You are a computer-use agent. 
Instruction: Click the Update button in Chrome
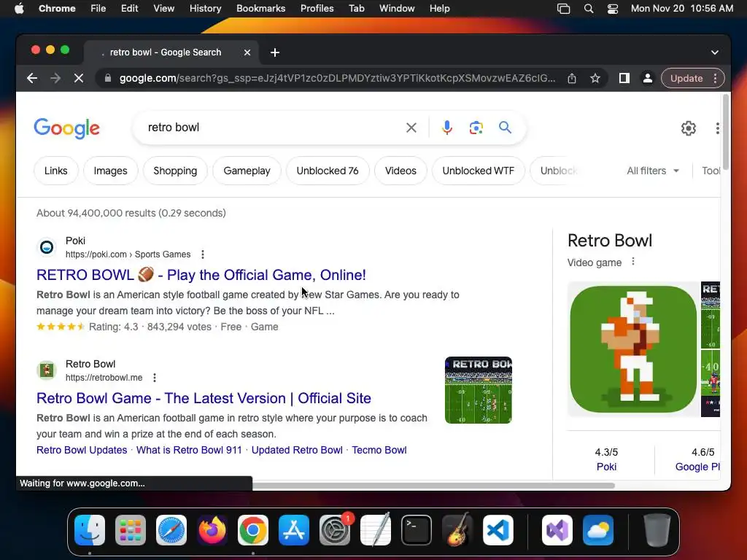point(686,78)
